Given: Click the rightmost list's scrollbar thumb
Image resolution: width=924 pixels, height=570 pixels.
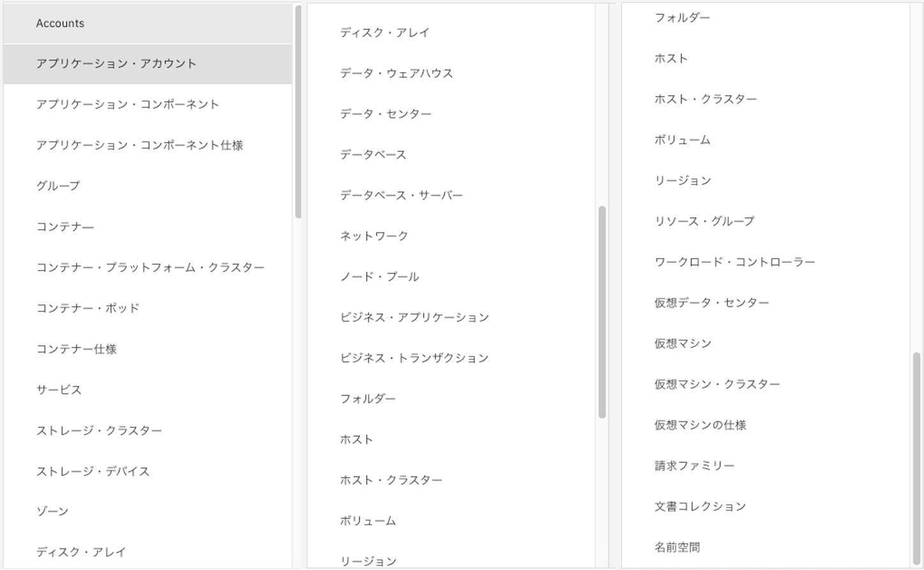Looking at the screenshot, I should point(916,456).
